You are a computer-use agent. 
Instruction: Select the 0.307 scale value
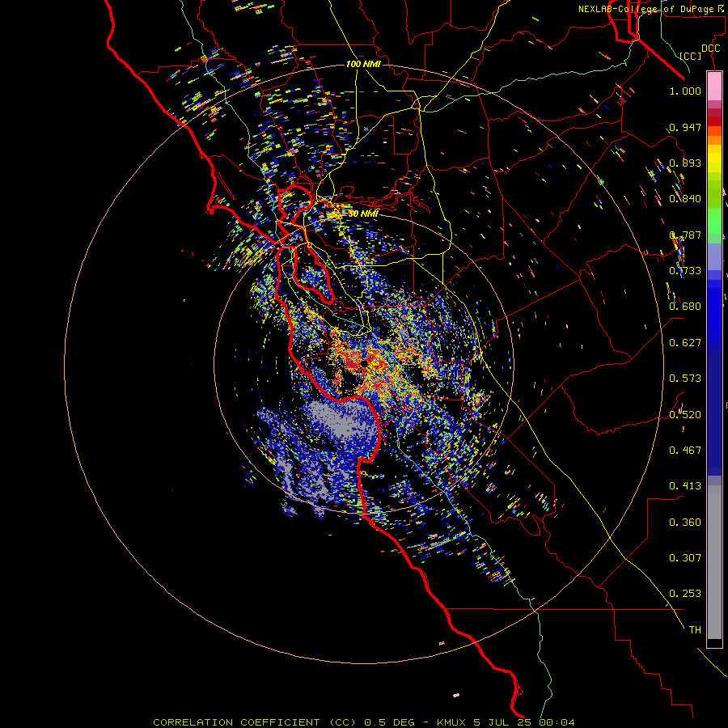point(685,558)
